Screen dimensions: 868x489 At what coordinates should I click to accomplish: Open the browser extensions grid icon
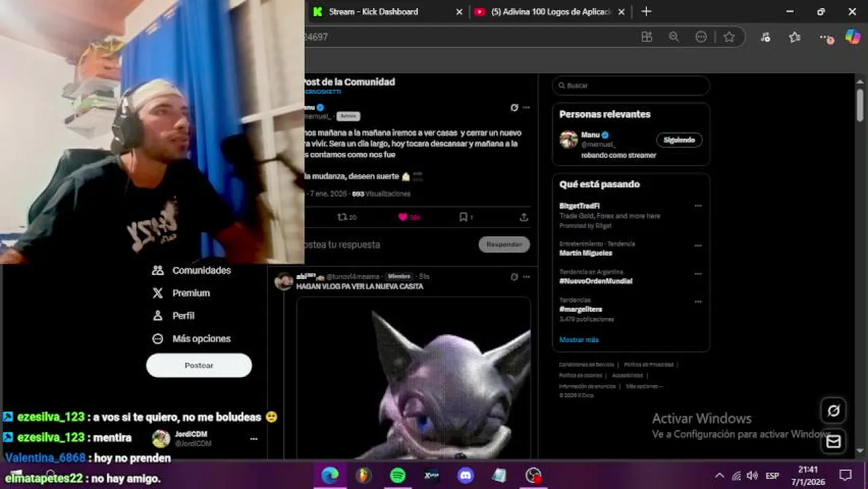click(x=647, y=37)
